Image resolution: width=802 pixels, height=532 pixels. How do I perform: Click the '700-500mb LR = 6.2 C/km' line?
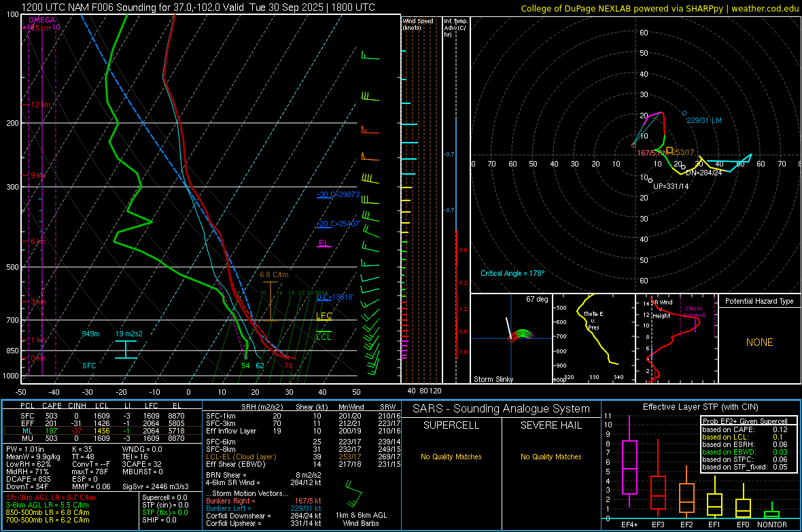[x=48, y=520]
